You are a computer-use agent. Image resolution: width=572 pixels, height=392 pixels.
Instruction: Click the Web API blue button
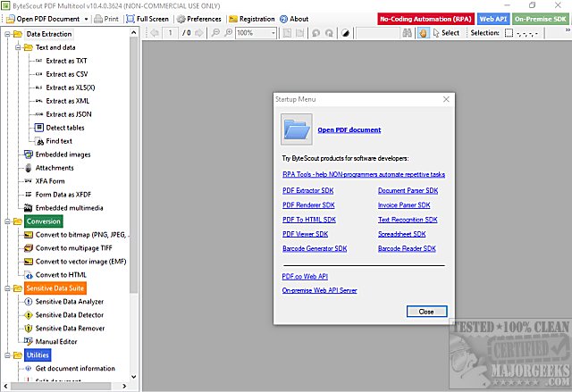pyautogui.click(x=492, y=18)
